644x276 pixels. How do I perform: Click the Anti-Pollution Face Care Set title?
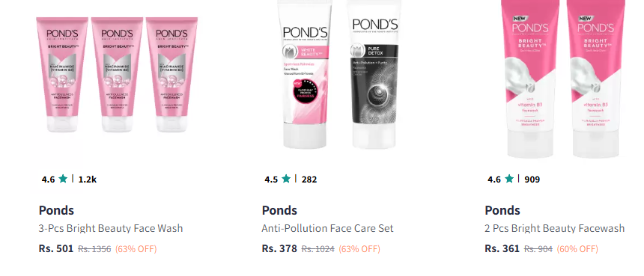tap(327, 228)
